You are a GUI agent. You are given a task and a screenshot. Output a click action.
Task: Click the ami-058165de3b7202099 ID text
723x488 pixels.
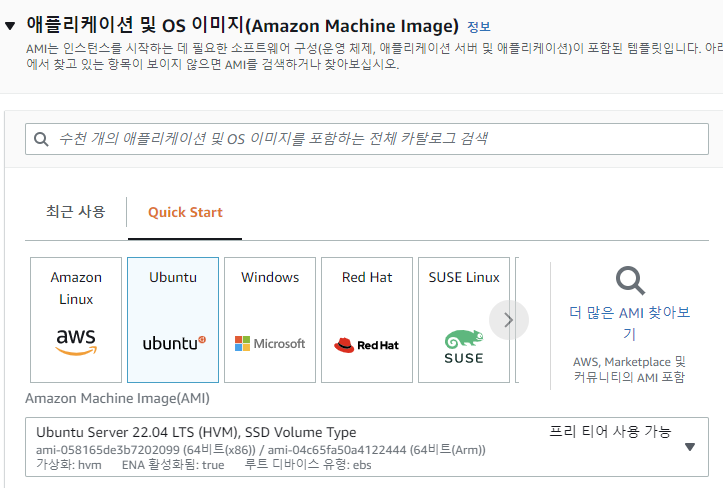click(108, 450)
